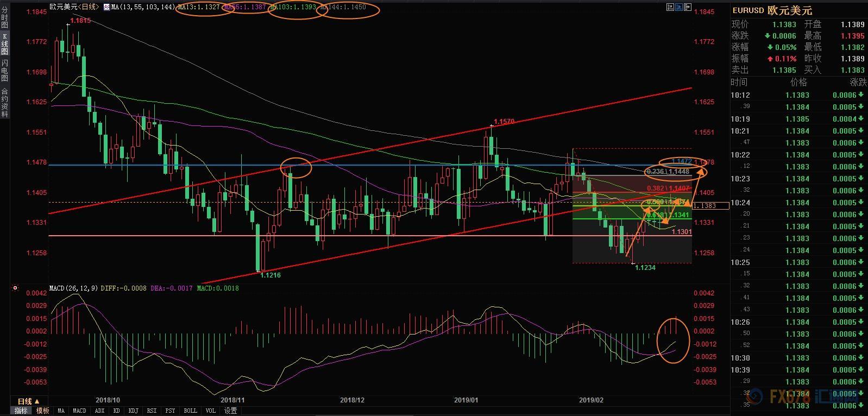Click the DIFF:-0.0008 value
Screen dimensions: 868x416
123,288
